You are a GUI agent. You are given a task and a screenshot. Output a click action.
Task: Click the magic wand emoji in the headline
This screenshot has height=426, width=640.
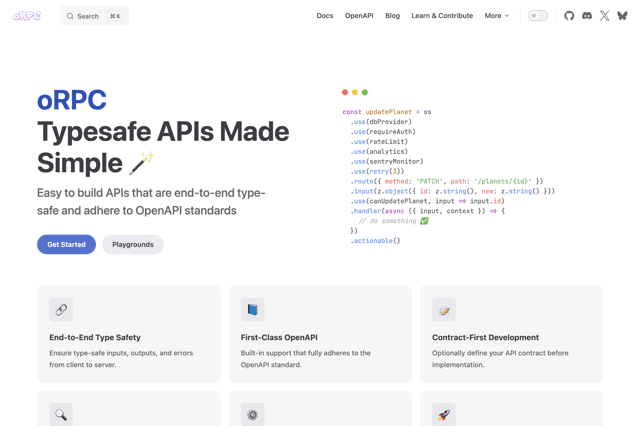[142, 163]
